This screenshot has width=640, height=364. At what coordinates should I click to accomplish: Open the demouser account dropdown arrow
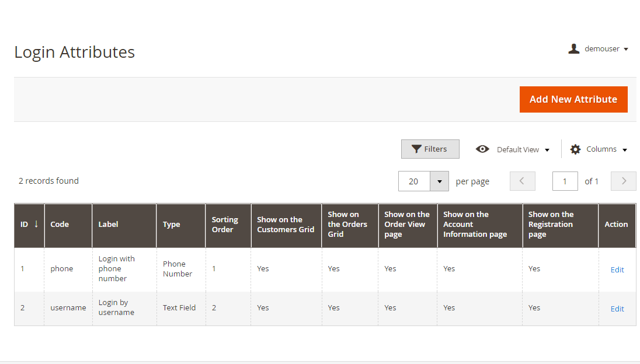point(626,50)
